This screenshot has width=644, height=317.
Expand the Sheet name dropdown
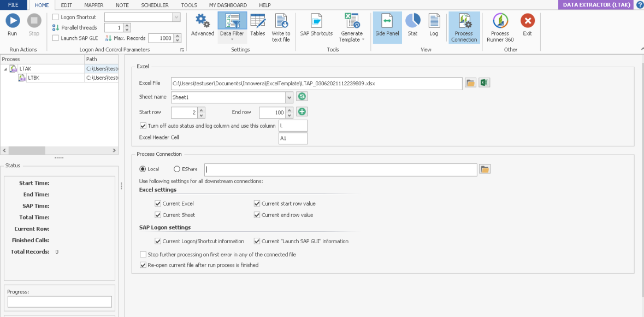click(289, 97)
